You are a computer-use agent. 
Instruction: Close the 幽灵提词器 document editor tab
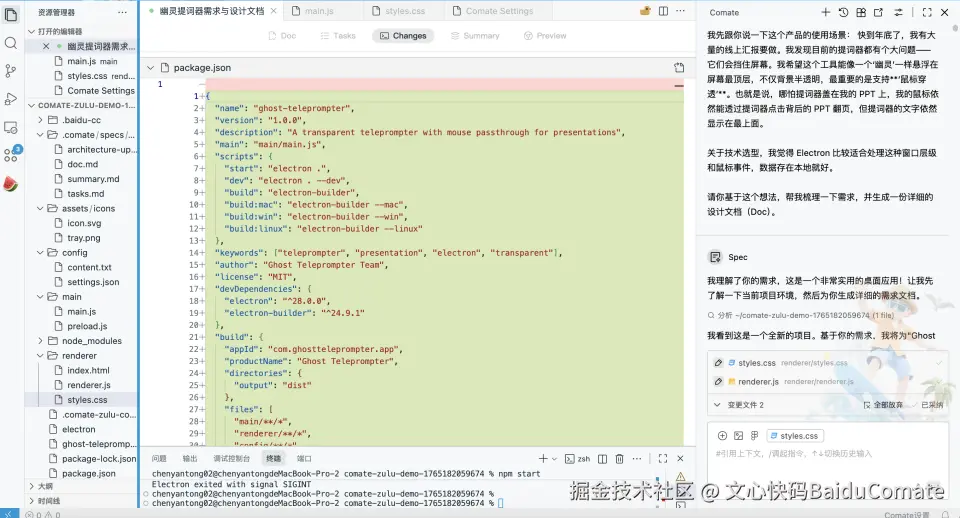[274, 11]
